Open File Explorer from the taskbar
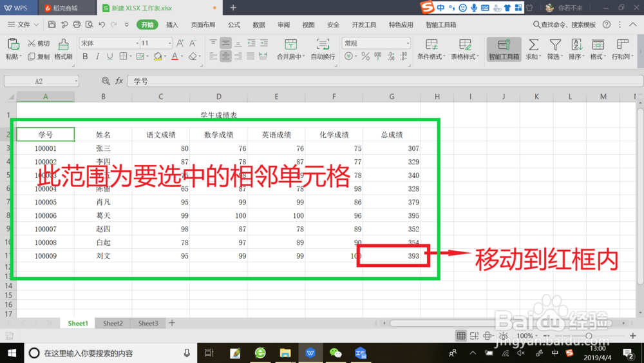Image resolution: width=644 pixels, height=363 pixels. click(x=285, y=353)
